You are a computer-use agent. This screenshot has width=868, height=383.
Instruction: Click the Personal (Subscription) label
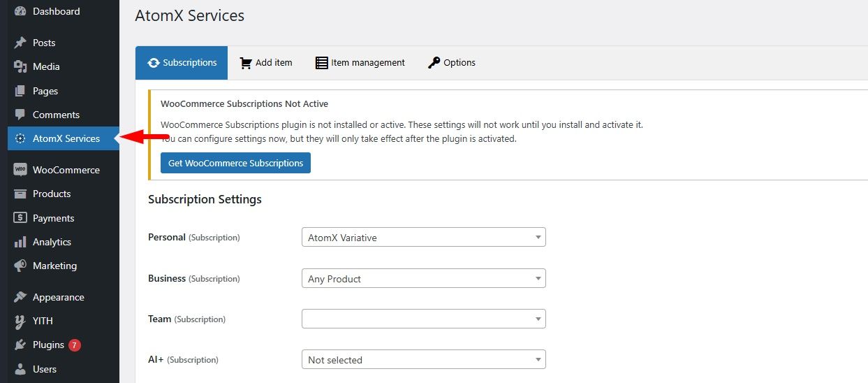(194, 238)
